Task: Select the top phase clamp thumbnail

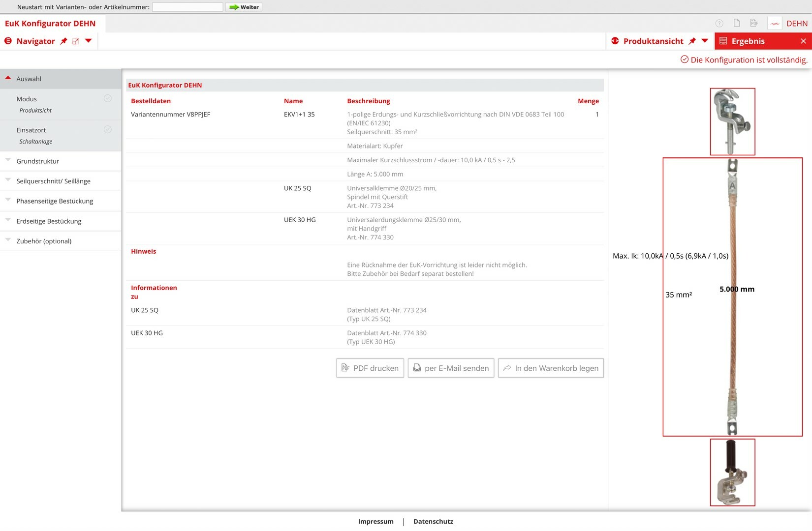Action: tap(732, 121)
